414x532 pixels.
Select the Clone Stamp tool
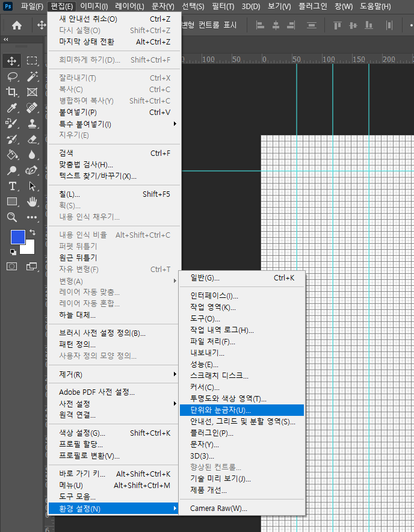coord(32,123)
